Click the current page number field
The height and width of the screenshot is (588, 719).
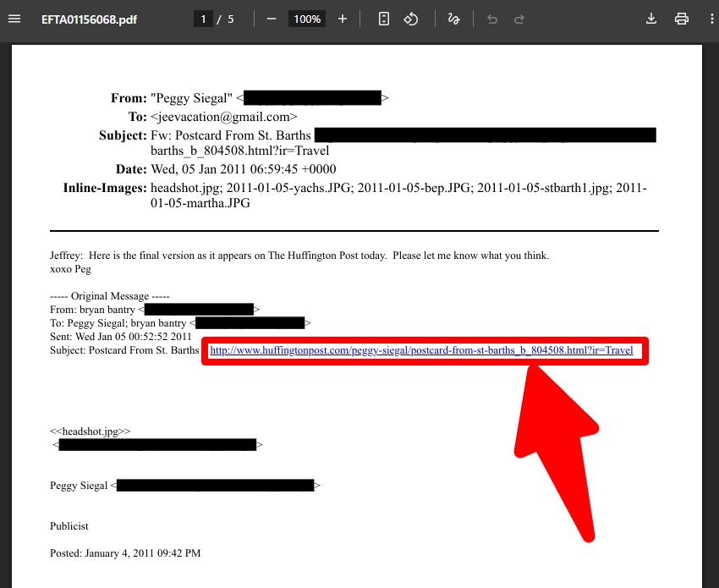[x=202, y=19]
